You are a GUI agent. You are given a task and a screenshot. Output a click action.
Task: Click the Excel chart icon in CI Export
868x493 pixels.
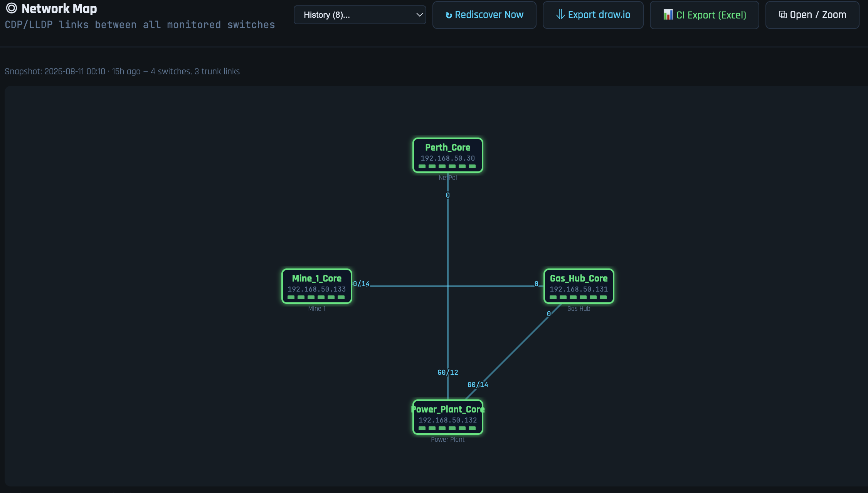click(x=668, y=15)
